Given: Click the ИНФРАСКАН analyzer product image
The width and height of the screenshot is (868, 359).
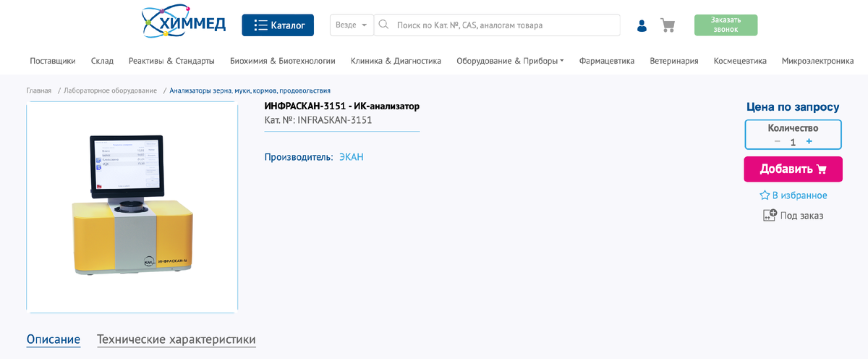Looking at the screenshot, I should pyautogui.click(x=132, y=207).
